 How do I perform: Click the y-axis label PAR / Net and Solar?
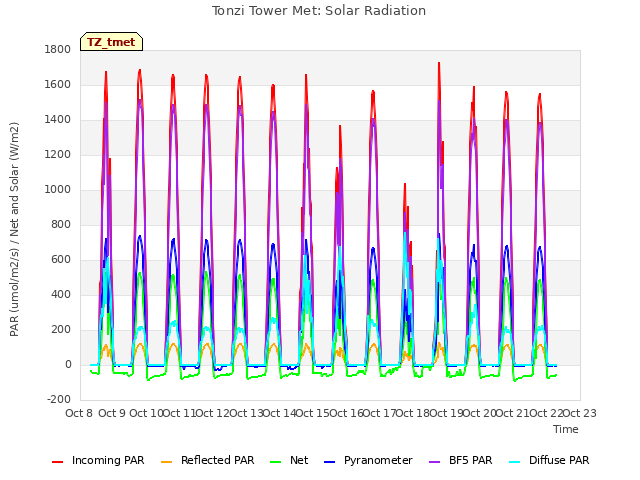click(x=14, y=229)
